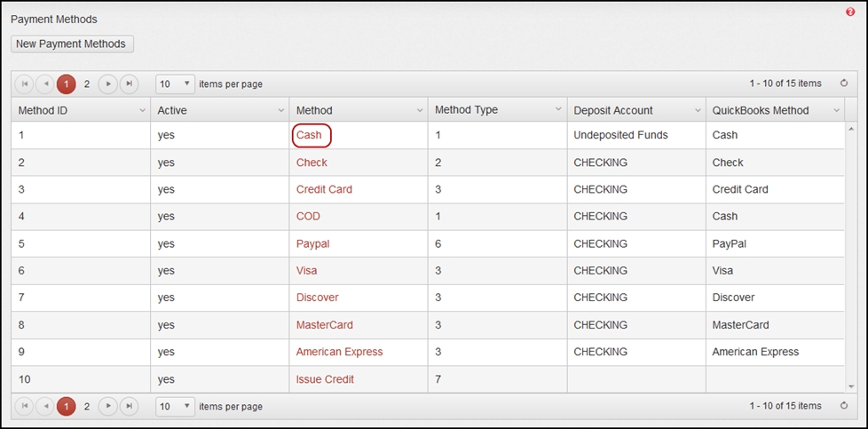
Task: Click the bottom 1 - 10 of 15 items label
Action: [x=785, y=406]
